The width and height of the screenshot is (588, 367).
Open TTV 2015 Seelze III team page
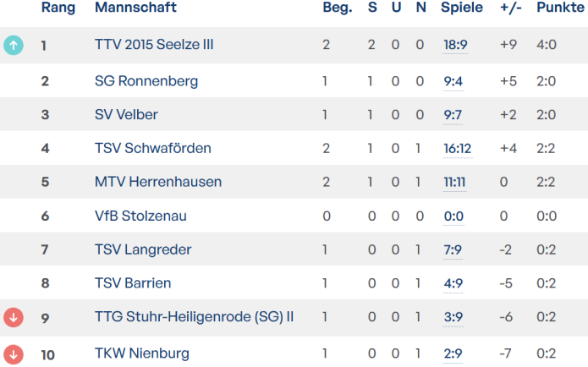pos(154,45)
